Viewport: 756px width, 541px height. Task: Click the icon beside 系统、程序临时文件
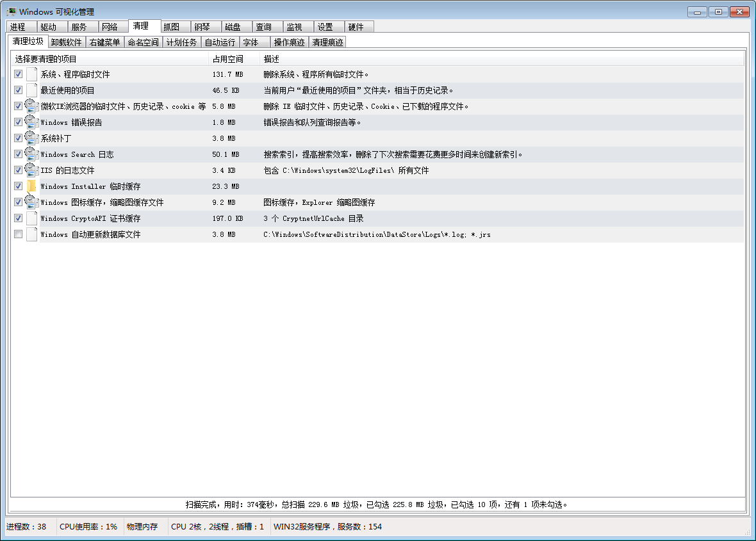pos(32,74)
